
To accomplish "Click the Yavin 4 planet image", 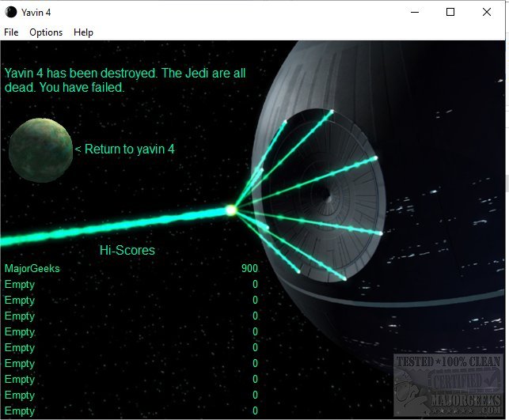I will [40, 149].
